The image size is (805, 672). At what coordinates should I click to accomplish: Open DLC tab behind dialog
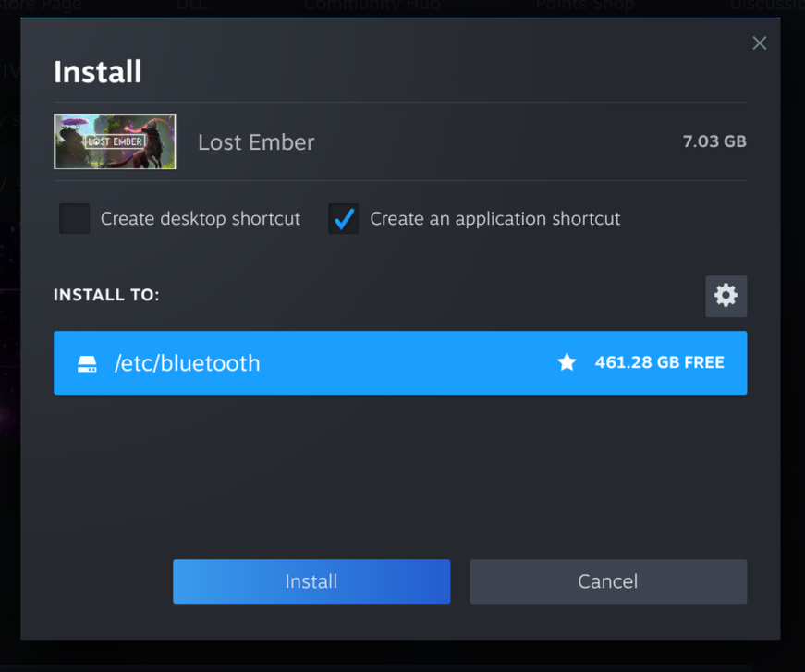tap(193, 6)
